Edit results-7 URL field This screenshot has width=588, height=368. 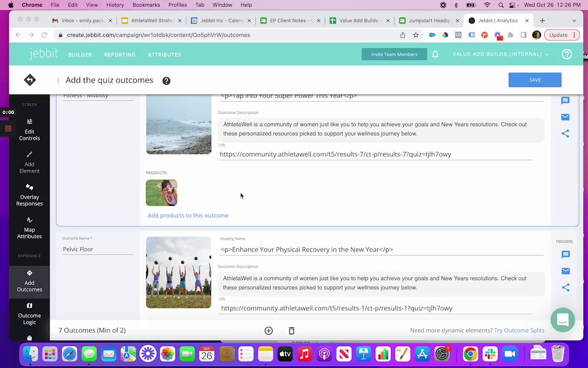[x=375, y=154]
